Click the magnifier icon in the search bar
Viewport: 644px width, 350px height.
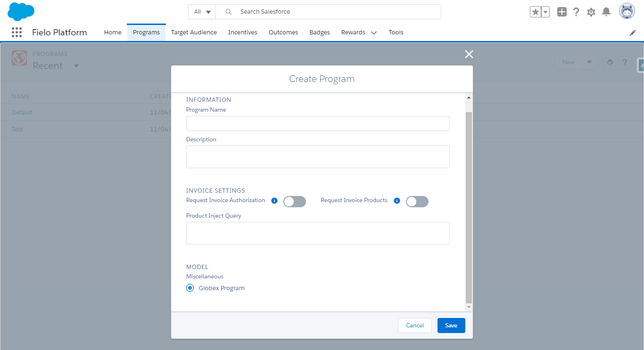pos(229,12)
